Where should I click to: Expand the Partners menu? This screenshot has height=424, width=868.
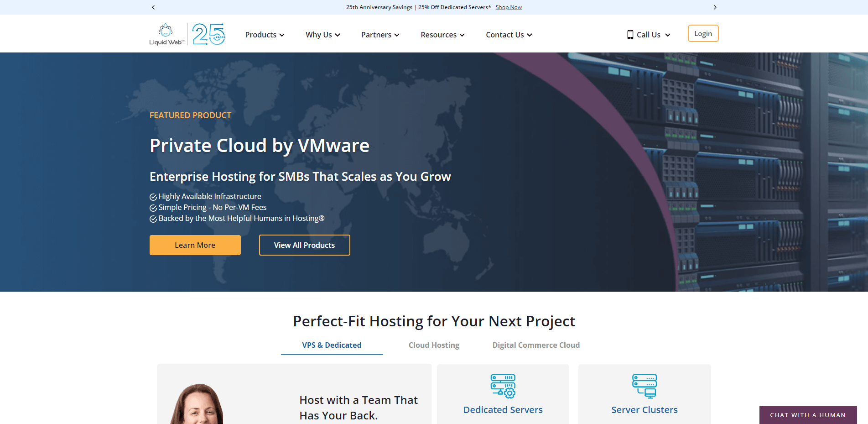[x=380, y=35]
